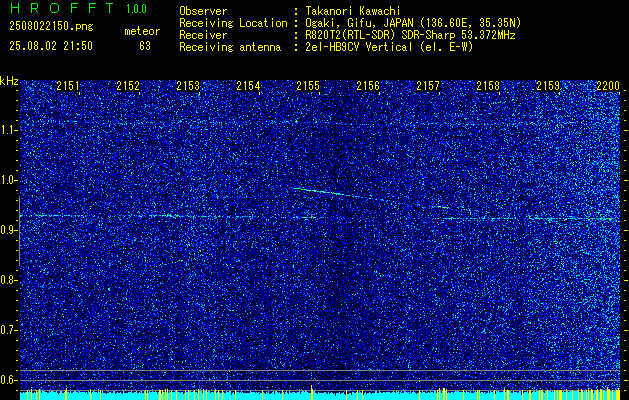Click the R820T2(RTL-SDR) receiver text

(410, 35)
